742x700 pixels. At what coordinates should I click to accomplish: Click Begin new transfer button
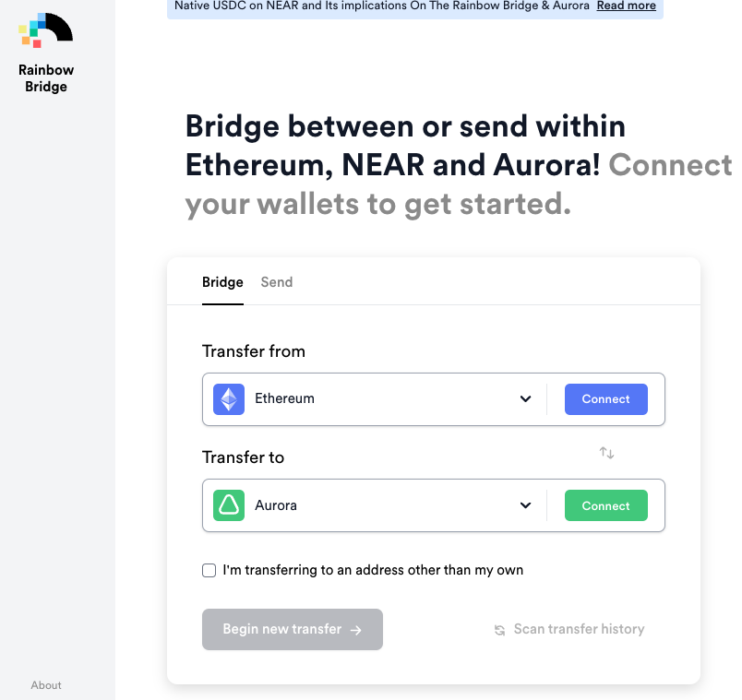pos(292,630)
